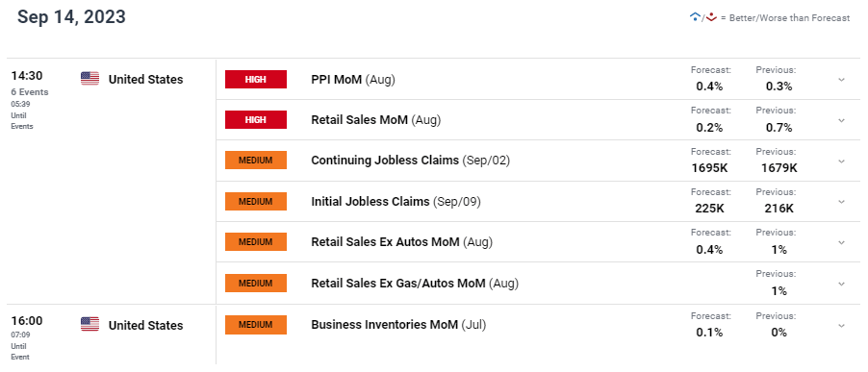868x372 pixels.
Task: Expand the Business Inventories MoM chevron
Action: [841, 325]
